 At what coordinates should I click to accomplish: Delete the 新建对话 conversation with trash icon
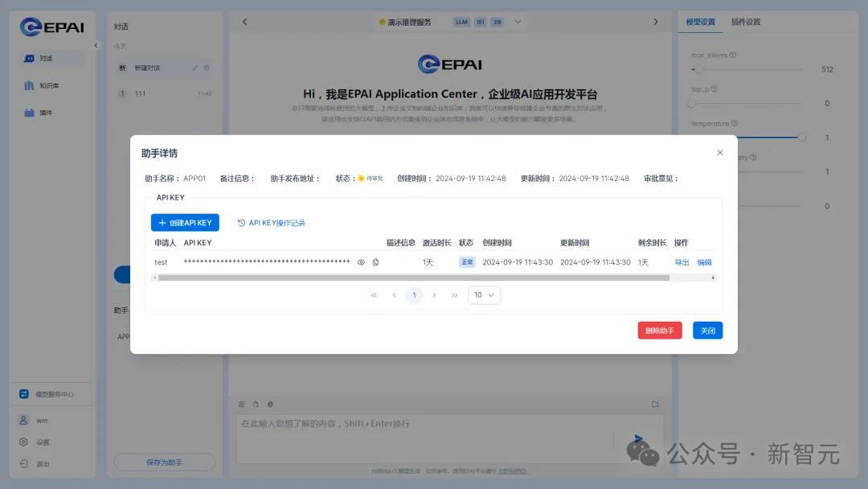click(x=207, y=68)
